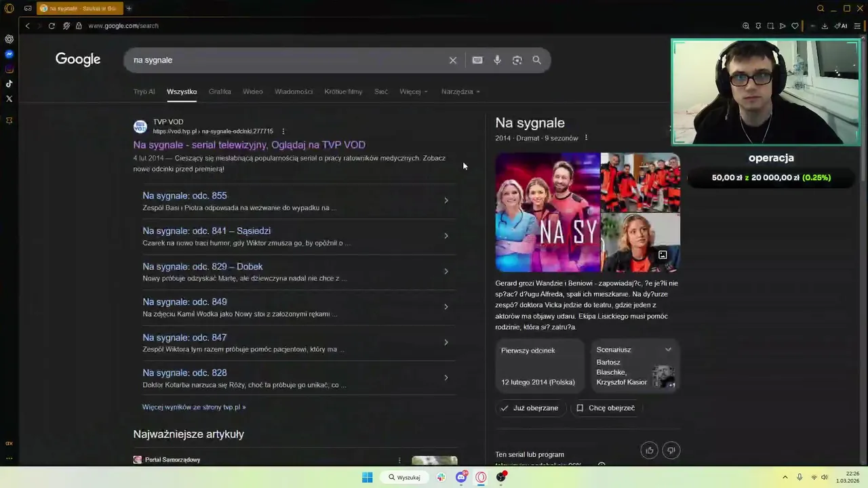Open Instagram in the browser sidebar
Image resolution: width=868 pixels, height=488 pixels.
(9, 69)
